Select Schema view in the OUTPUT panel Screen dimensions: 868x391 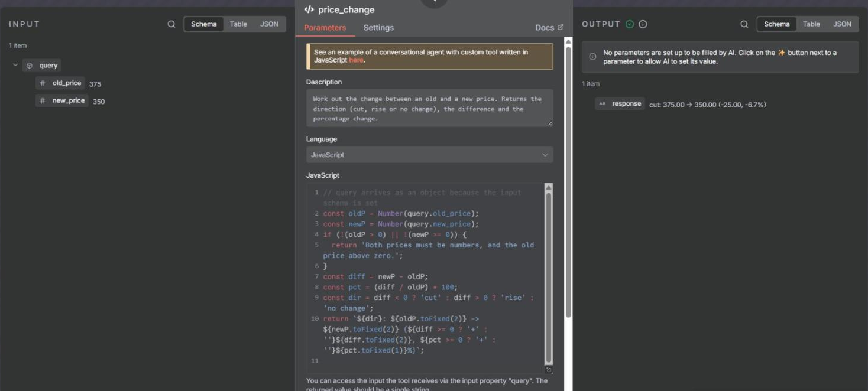[777, 24]
